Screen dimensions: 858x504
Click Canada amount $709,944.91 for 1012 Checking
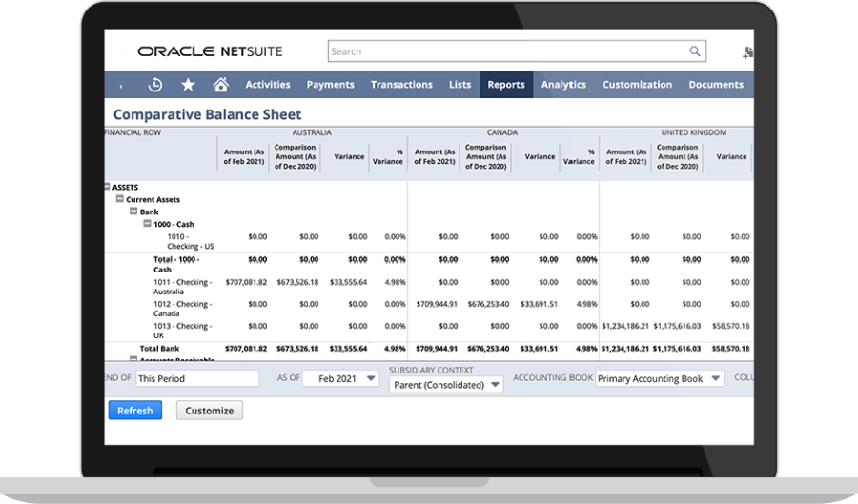437,304
